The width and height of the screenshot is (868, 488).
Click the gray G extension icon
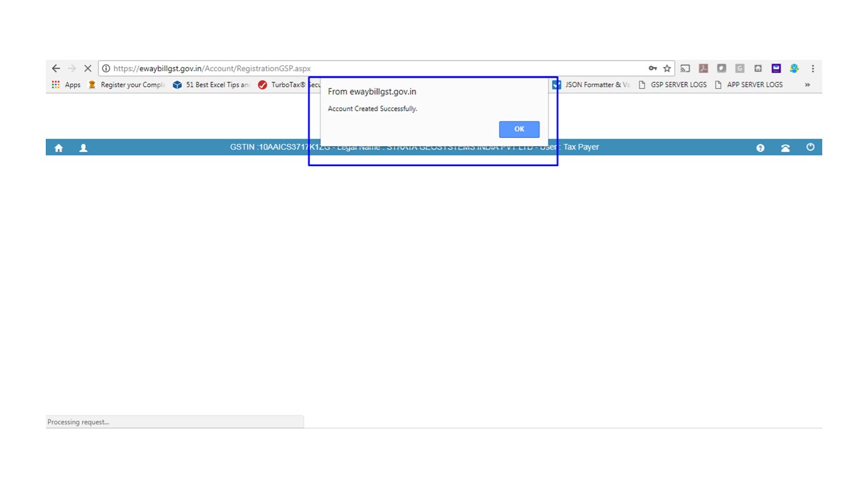[x=740, y=68]
